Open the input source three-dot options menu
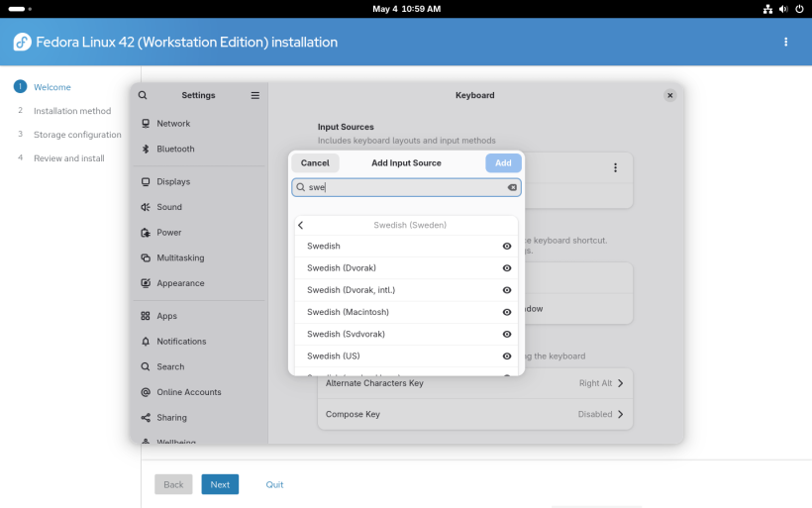812x508 pixels. [615, 167]
